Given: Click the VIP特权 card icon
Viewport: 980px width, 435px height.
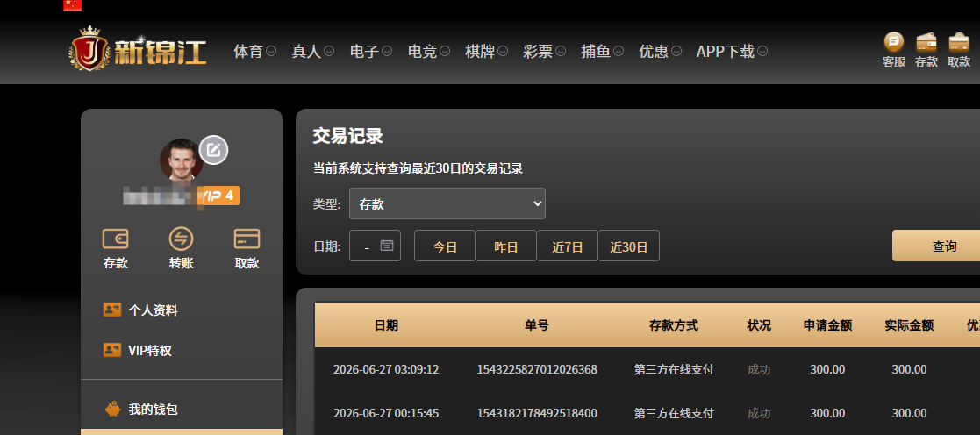Looking at the screenshot, I should (x=112, y=350).
